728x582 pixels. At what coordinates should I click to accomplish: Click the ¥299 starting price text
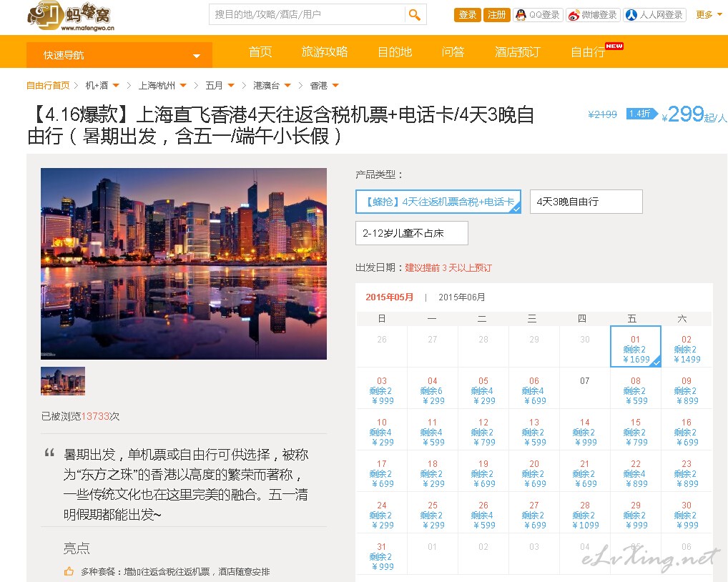(x=694, y=114)
